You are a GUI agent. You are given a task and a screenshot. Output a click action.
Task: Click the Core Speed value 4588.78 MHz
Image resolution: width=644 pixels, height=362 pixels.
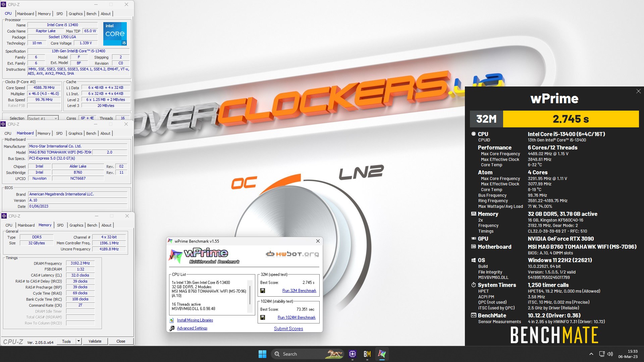point(44,87)
